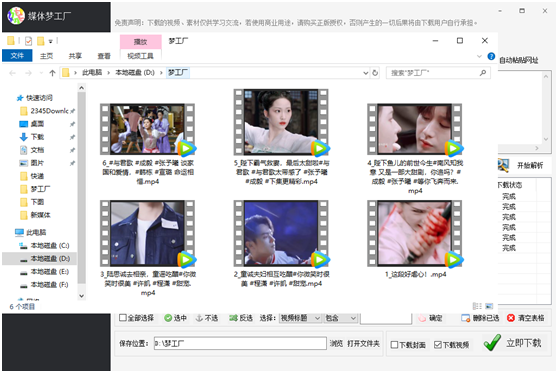Click the 选中 green check button
This screenshot has width=558, height=373.
(x=175, y=318)
